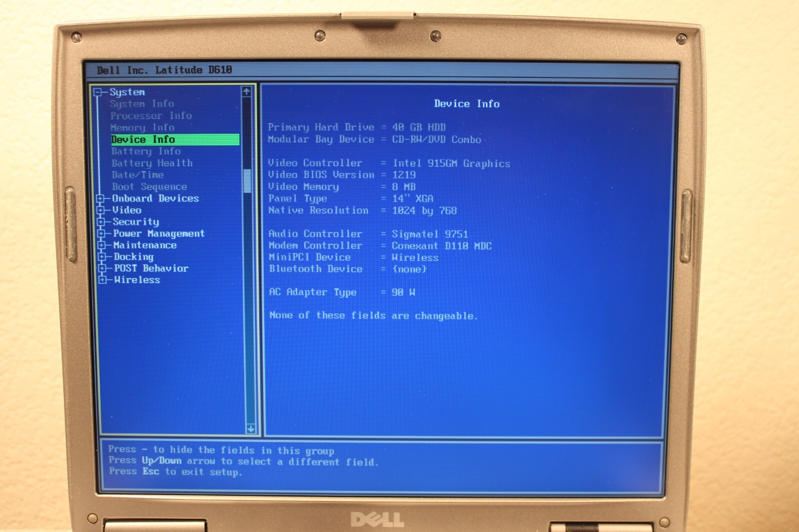
Task: Select the Power Management label
Action: [x=159, y=234]
